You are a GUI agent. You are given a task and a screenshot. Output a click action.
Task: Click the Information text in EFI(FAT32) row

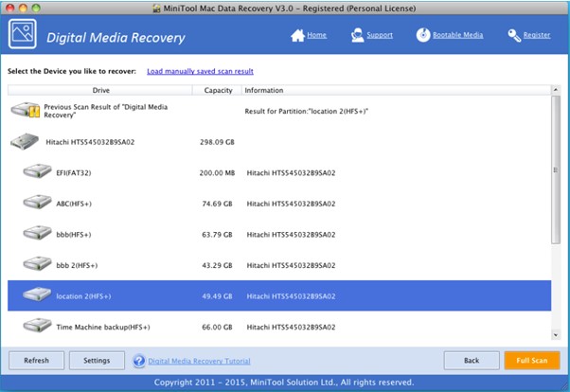(x=291, y=172)
